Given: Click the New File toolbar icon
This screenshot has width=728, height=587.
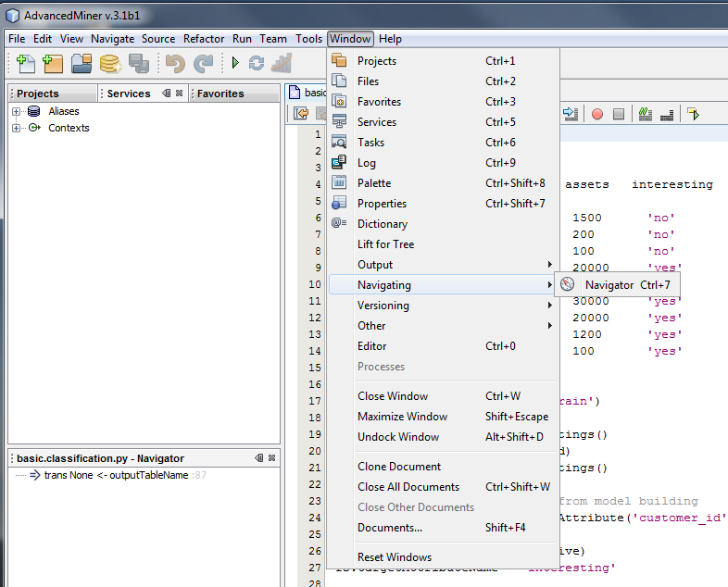Looking at the screenshot, I should pyautogui.click(x=26, y=63).
